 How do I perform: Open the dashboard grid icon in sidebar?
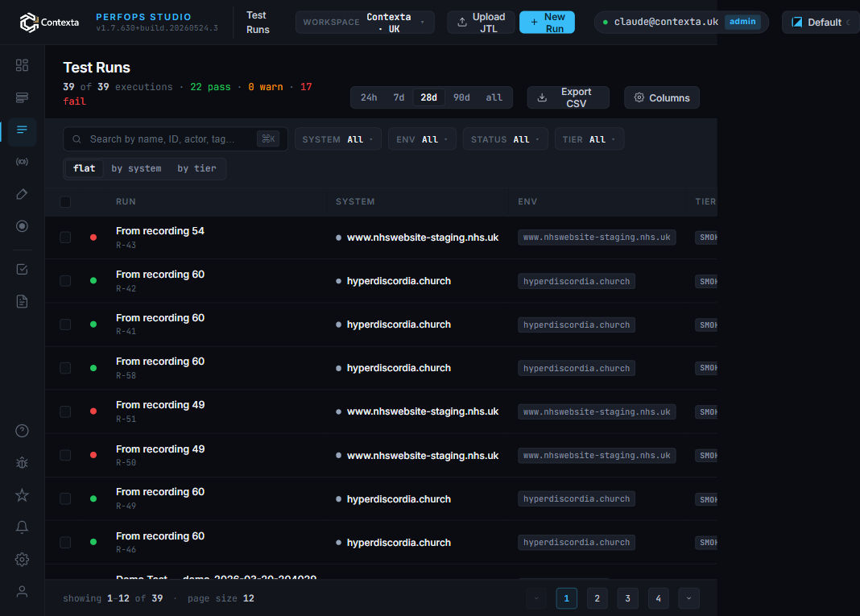22,65
